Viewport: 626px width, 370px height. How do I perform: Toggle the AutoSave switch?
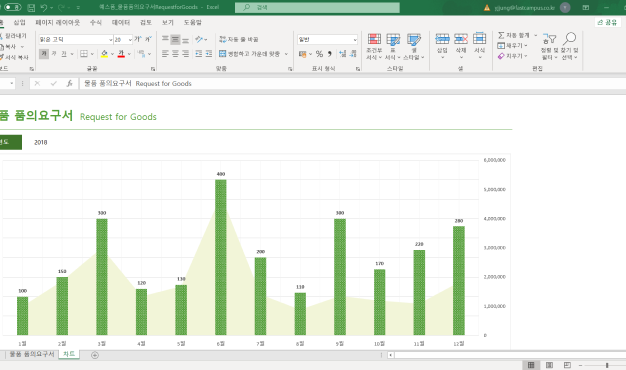coord(12,7)
